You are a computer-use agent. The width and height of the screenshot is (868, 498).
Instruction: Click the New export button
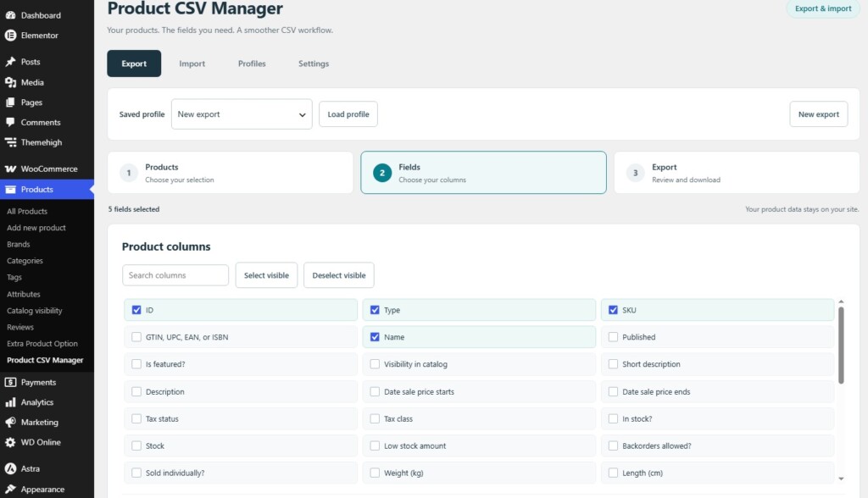tap(818, 114)
